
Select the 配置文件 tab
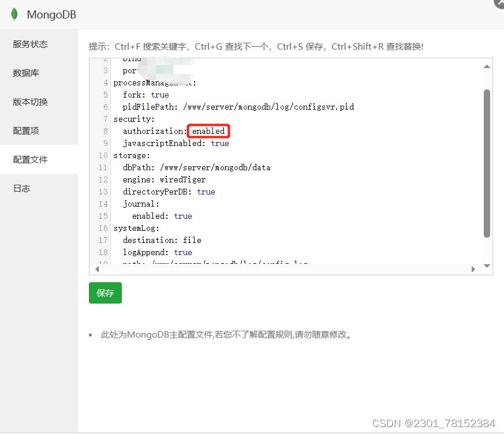[x=30, y=160]
